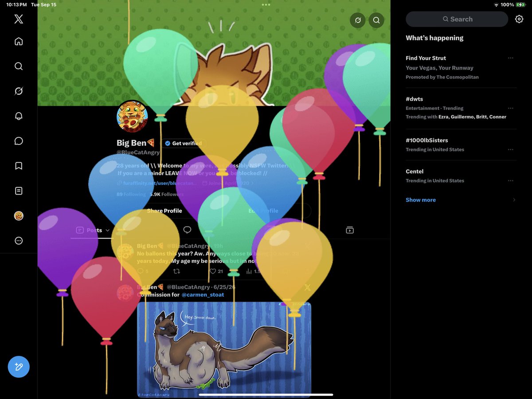Viewport: 532px width, 399px height.
Task: Tap the X logo in the sidebar
Action: (x=19, y=19)
